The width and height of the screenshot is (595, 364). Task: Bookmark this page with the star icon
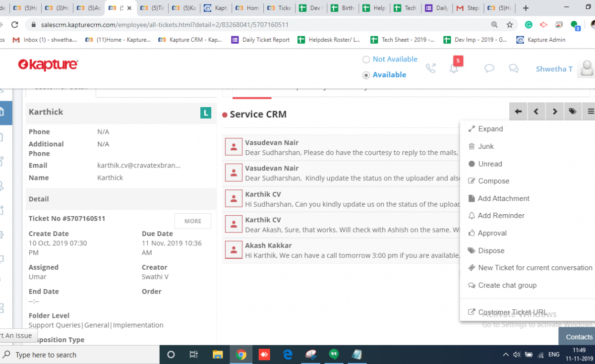tap(509, 25)
